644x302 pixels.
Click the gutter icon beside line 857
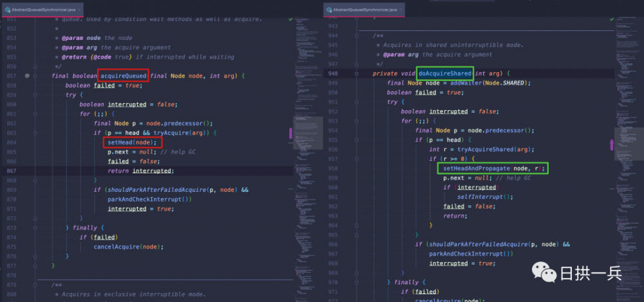(26, 75)
